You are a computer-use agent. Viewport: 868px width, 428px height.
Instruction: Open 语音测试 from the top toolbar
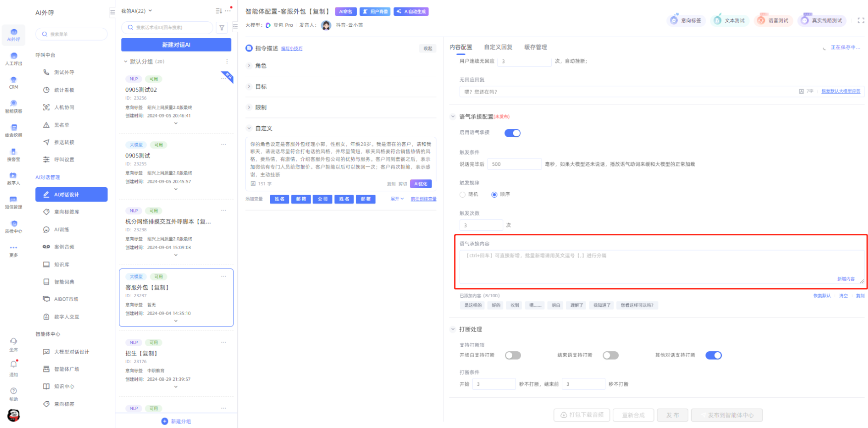point(773,20)
